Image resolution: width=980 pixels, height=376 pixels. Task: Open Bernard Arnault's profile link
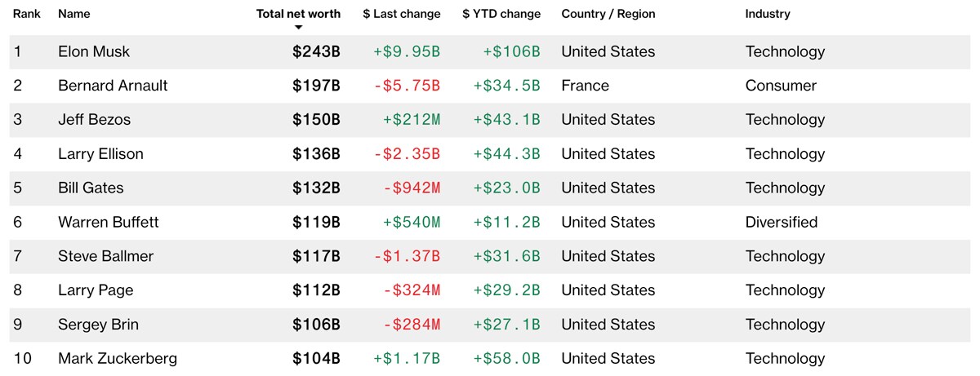(x=113, y=86)
